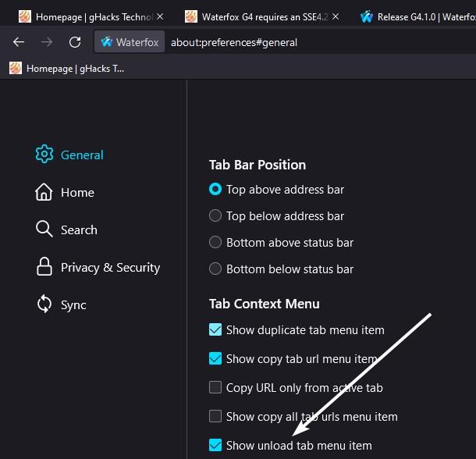The image size is (476, 459).
Task: Switch to Homepage gHacks Technology tab
Action: (x=91, y=16)
